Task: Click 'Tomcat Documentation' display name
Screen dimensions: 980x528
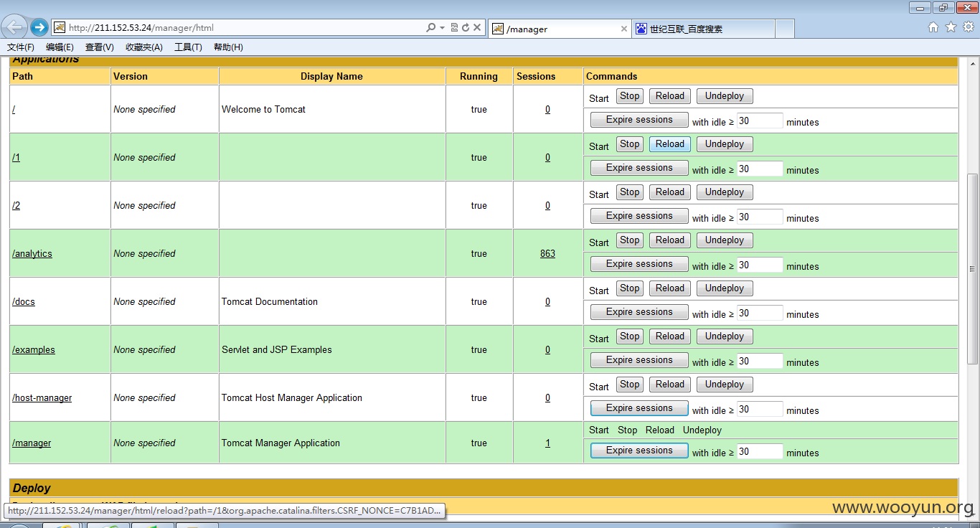Action: 270,302
